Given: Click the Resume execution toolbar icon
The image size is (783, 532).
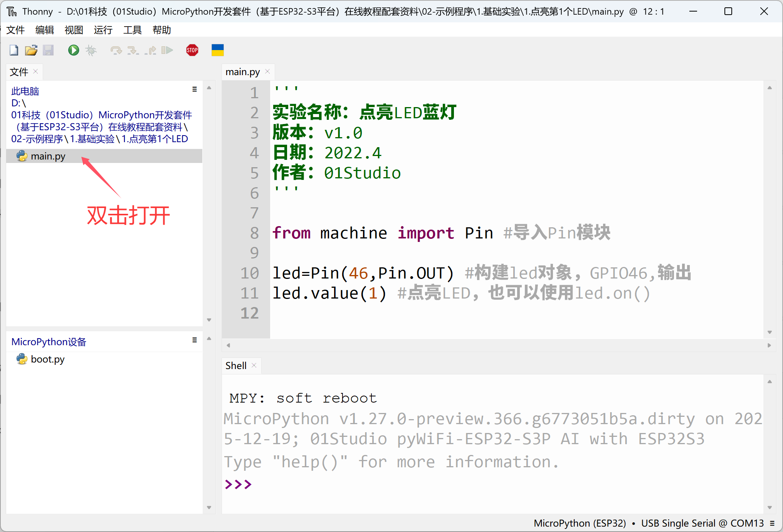Looking at the screenshot, I should [x=167, y=50].
